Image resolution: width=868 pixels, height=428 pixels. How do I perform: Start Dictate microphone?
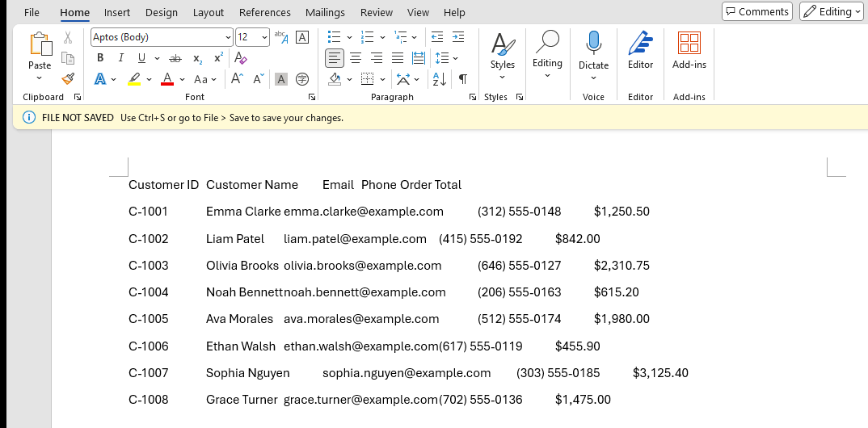pyautogui.click(x=594, y=43)
